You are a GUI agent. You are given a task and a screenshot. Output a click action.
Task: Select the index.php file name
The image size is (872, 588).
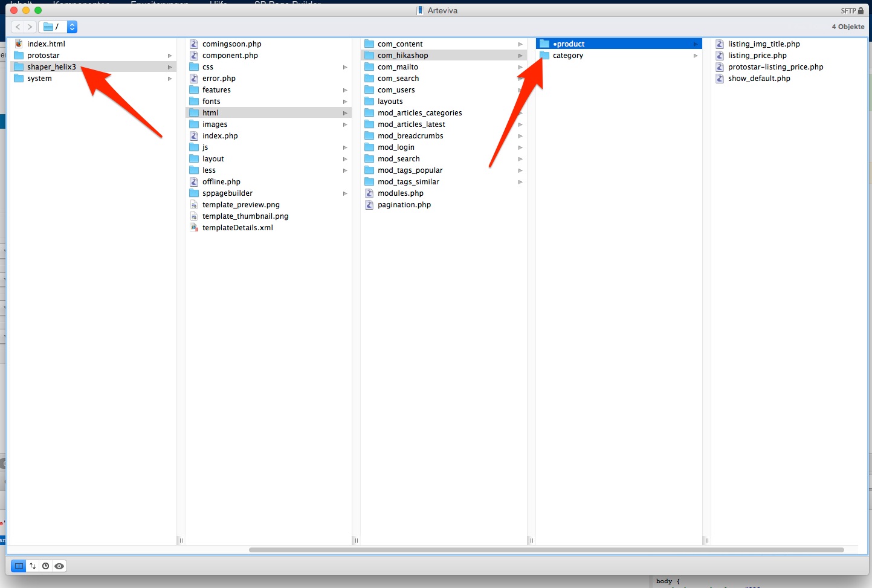(x=220, y=136)
